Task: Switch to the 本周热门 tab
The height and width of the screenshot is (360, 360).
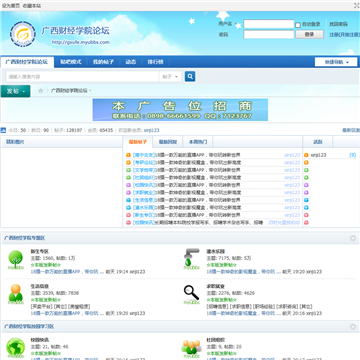Action: [x=198, y=142]
